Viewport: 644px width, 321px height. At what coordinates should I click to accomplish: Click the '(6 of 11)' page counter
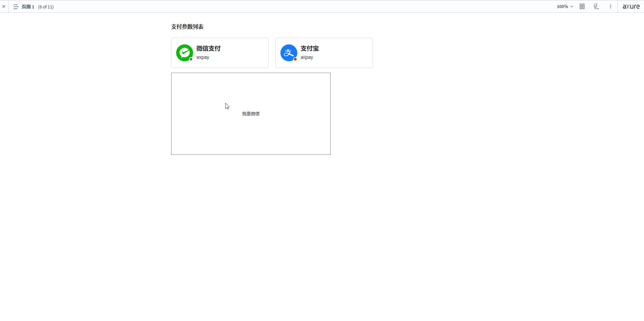46,7
